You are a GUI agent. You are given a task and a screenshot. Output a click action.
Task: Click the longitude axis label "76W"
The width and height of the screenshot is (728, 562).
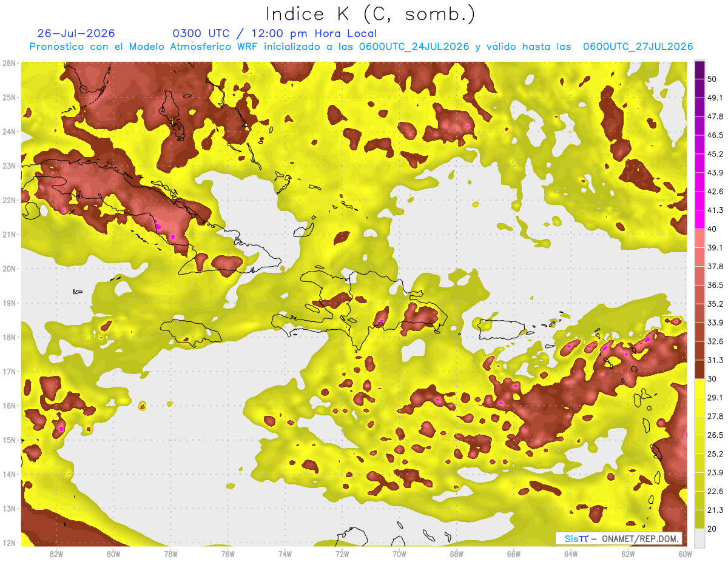point(227,554)
